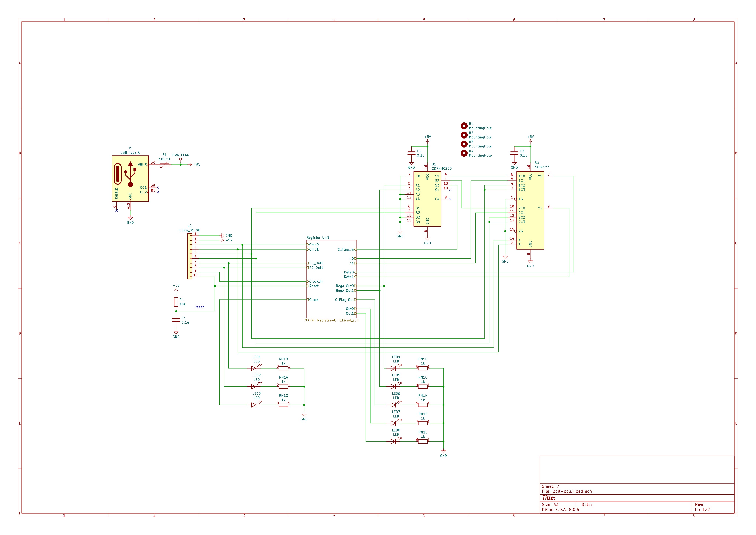
Task: Click resistor network RN1A 1k
Action: tap(283, 387)
